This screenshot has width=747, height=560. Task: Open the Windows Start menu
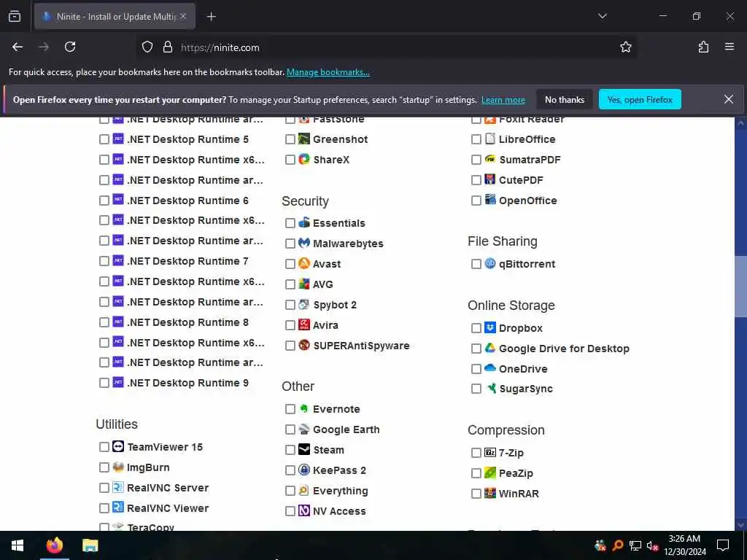click(18, 545)
